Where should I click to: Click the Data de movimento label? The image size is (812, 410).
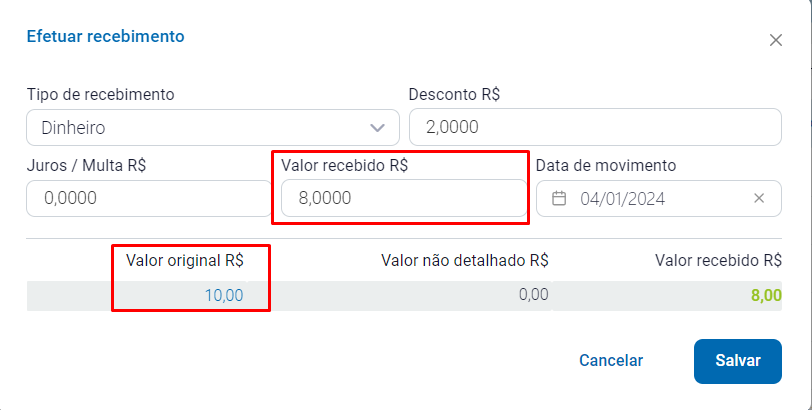pos(606,164)
